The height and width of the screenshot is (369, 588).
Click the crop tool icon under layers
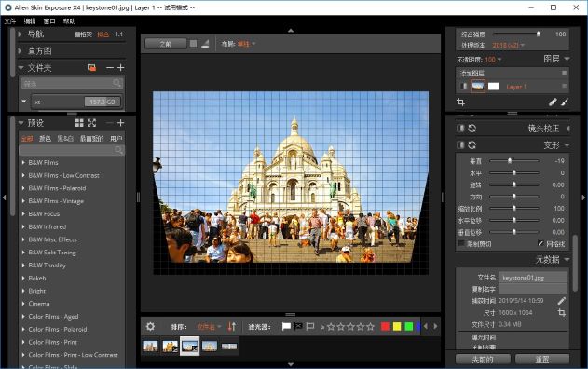pos(460,102)
